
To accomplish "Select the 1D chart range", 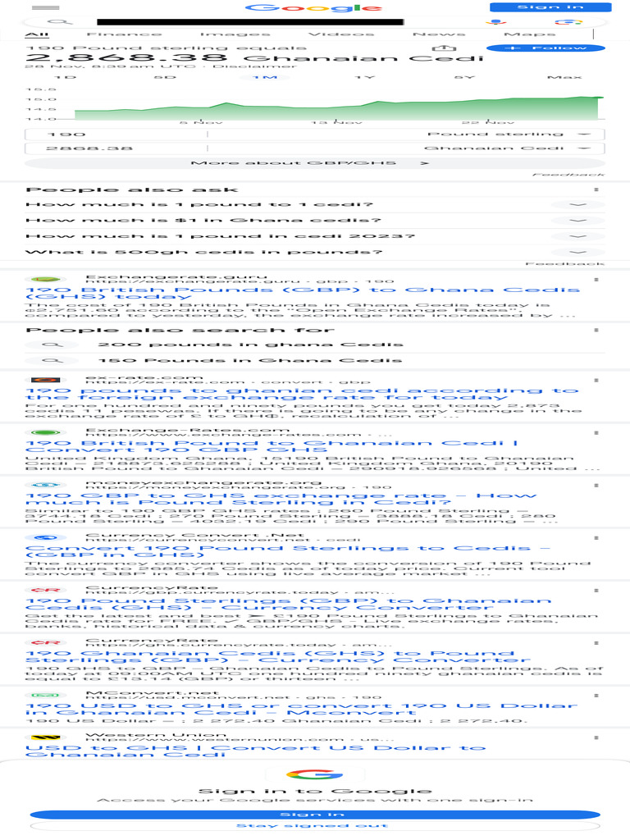I will (x=66, y=78).
